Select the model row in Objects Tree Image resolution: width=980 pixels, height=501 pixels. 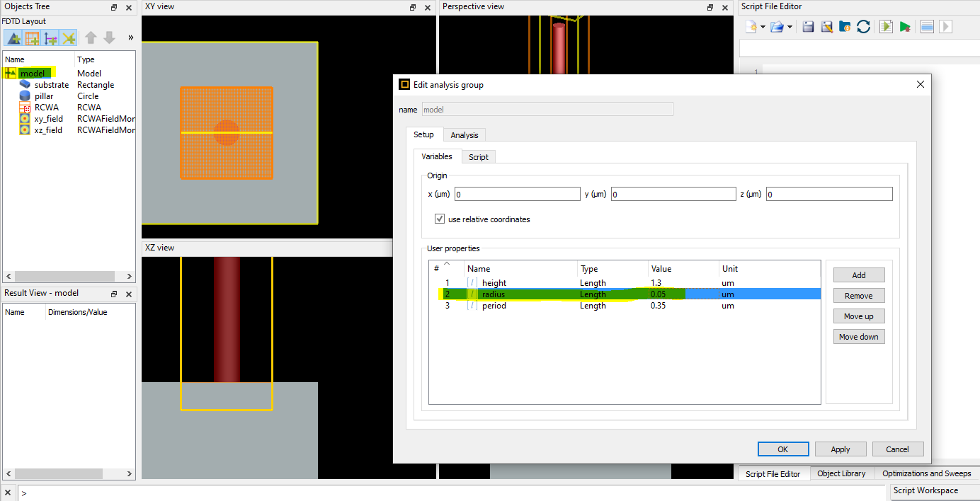(x=69, y=74)
